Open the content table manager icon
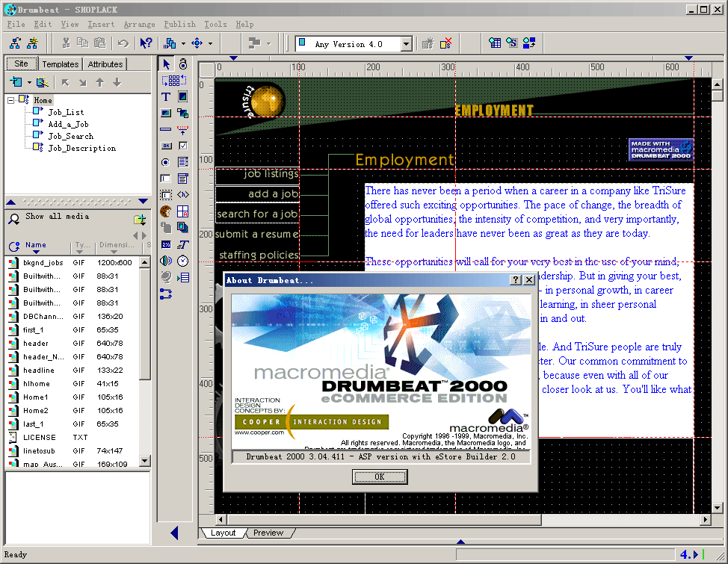This screenshot has width=728, height=564. pyautogui.click(x=495, y=43)
